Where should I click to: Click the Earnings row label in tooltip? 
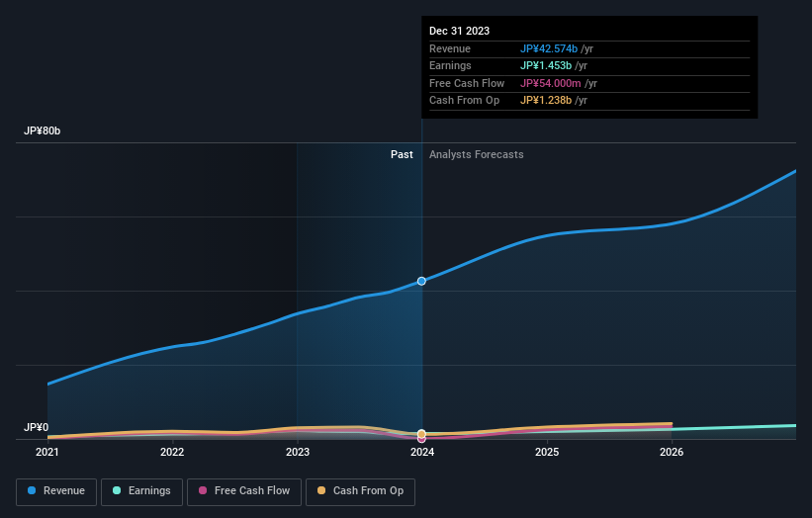450,65
